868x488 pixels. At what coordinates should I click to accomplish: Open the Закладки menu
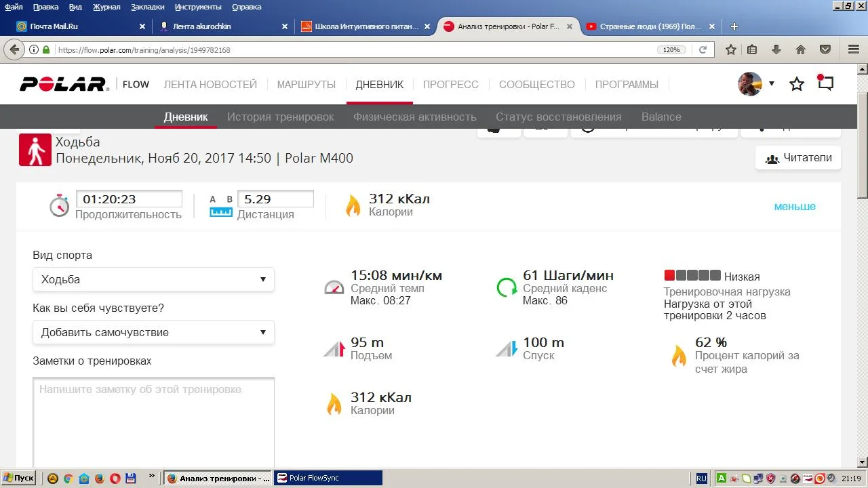pos(148,7)
